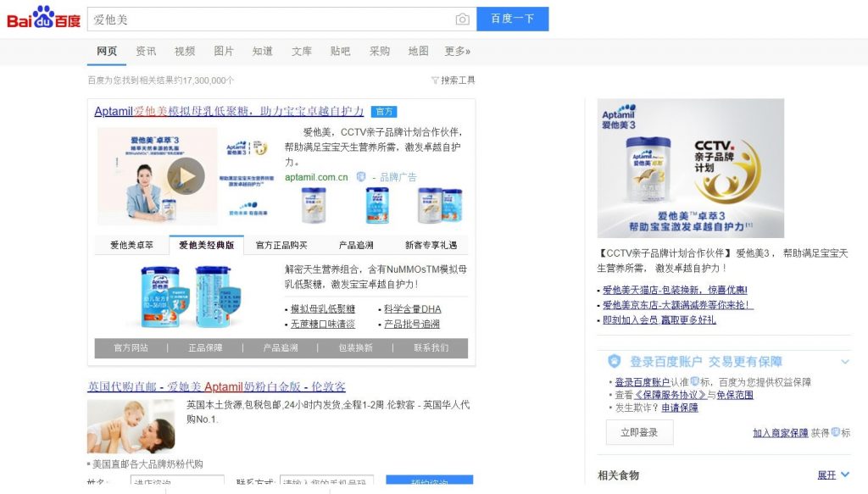The image size is (868, 494).
Task: Open the first milk can thumbnail
Action: 314,205
